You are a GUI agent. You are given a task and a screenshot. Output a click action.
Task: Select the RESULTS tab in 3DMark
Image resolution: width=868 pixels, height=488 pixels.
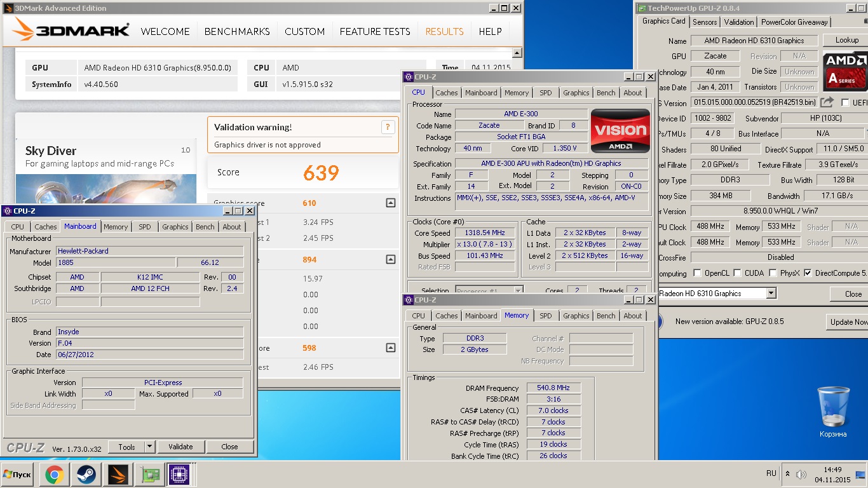pos(444,31)
